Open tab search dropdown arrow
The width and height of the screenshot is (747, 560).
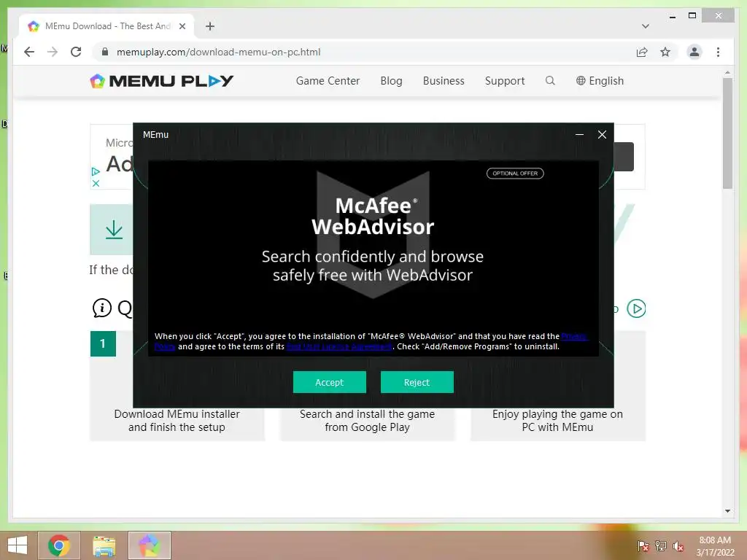click(x=646, y=26)
